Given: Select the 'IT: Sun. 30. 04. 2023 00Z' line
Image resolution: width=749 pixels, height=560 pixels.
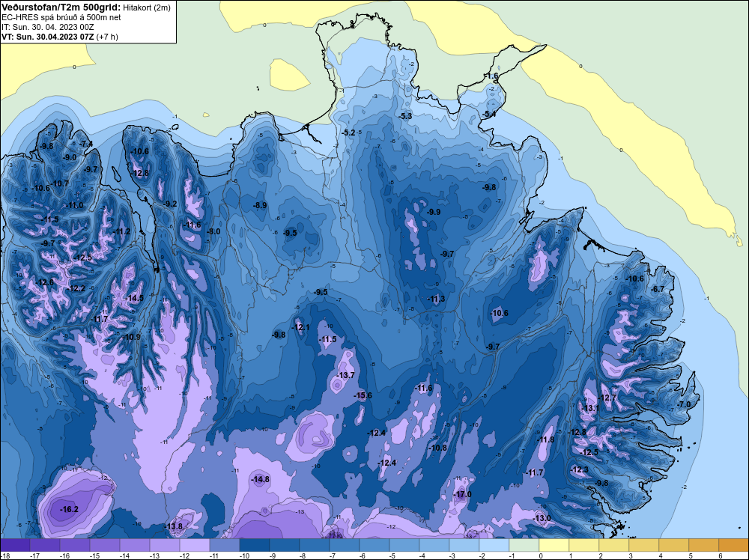Looking at the screenshot, I should (48, 27).
